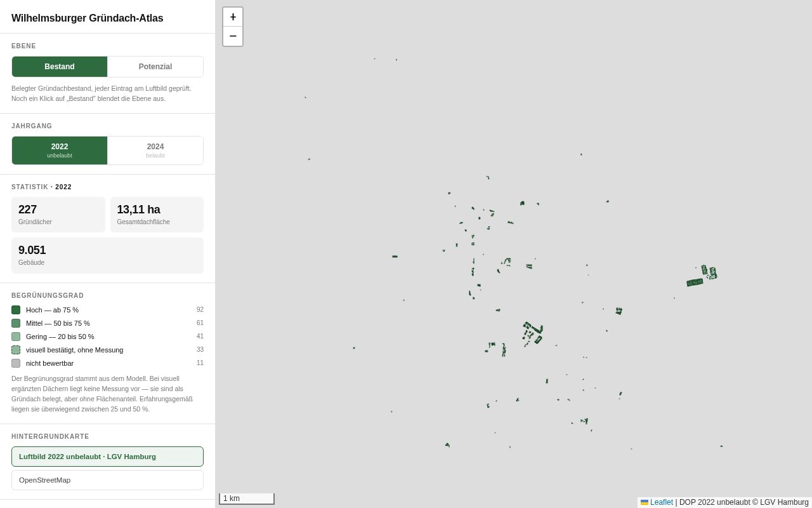Click the count 61 in legend

point(200,323)
